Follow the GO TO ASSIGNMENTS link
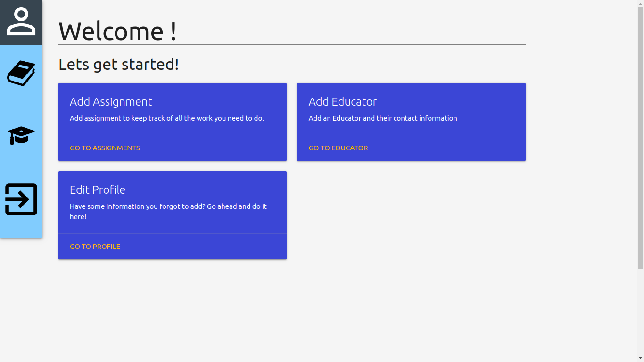Screen dimensions: 644x362 pyautogui.click(x=105, y=148)
